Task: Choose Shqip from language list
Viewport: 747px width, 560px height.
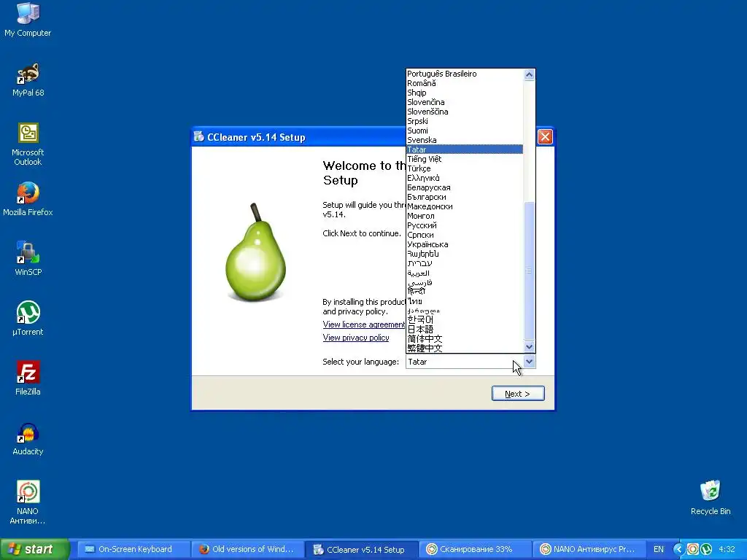Action: (x=465, y=93)
